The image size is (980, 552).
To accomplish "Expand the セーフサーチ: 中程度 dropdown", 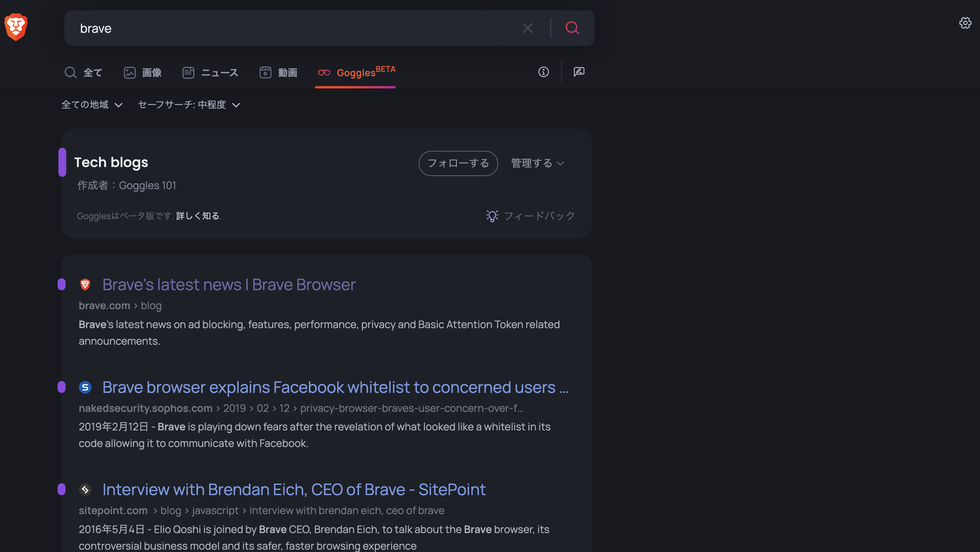I will 189,105.
